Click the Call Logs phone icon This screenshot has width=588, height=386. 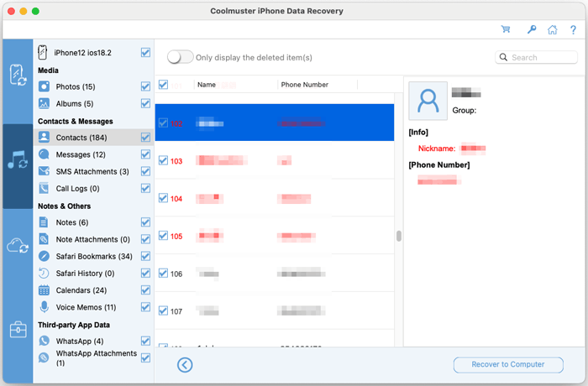click(x=44, y=188)
